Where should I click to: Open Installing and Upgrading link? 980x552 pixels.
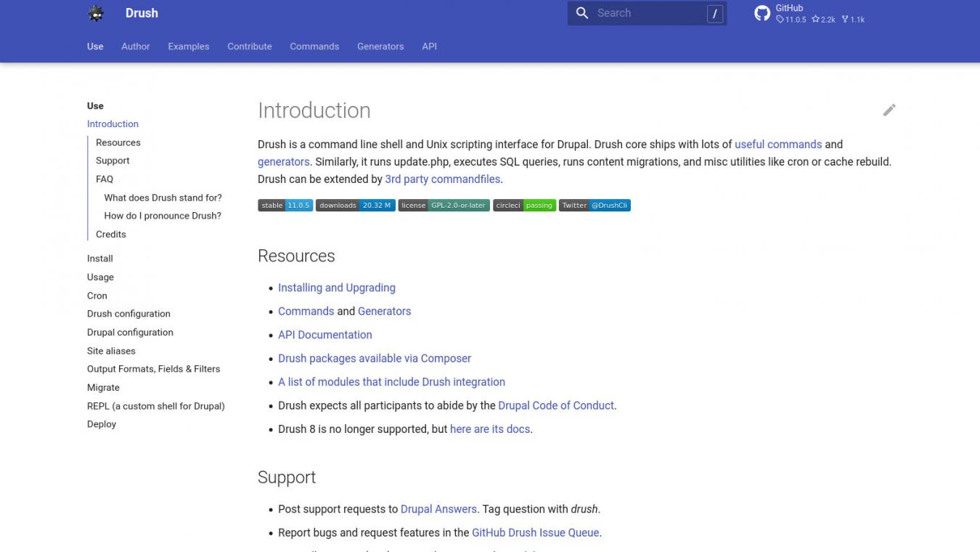336,288
